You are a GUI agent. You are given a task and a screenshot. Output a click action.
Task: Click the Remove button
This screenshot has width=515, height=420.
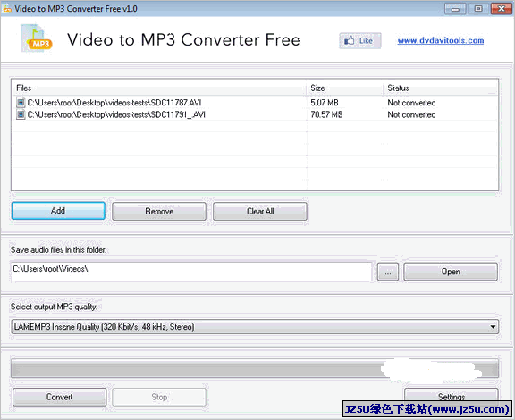[159, 211]
